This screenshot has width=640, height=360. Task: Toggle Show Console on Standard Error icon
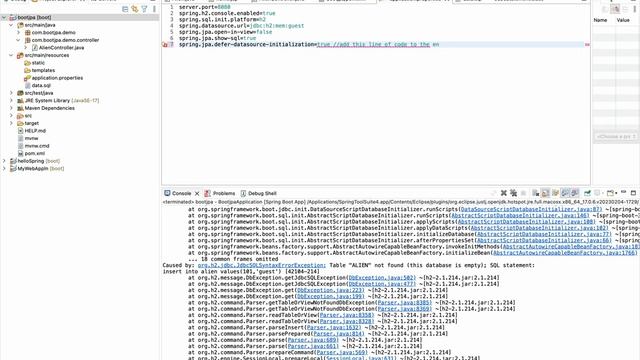tap(575, 193)
